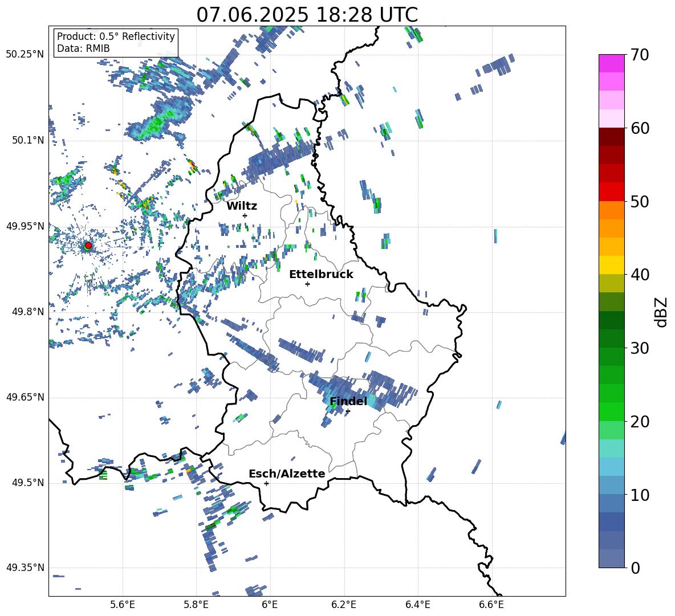Click the 49.5°N latitude label

28,483
